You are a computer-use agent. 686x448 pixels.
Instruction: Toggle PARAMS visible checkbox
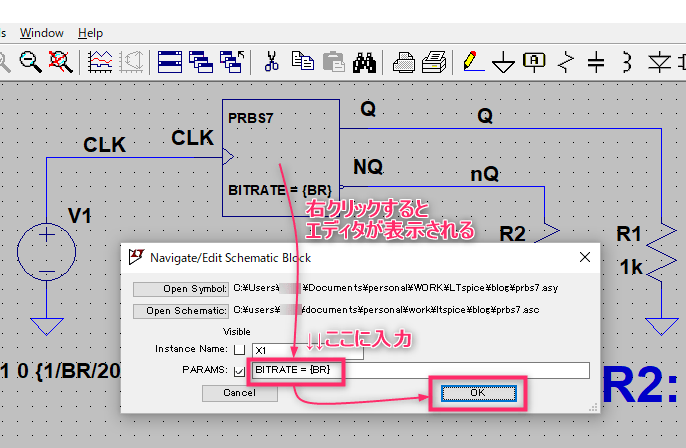click(238, 371)
